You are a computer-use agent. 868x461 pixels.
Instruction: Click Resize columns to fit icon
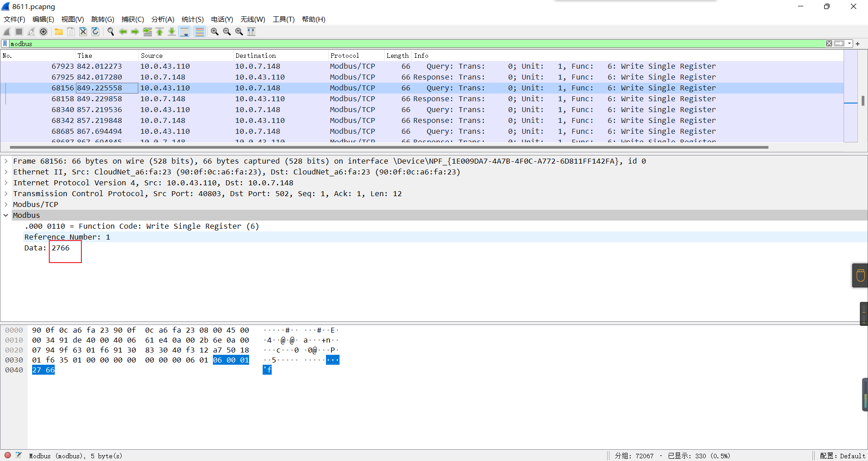(x=251, y=32)
